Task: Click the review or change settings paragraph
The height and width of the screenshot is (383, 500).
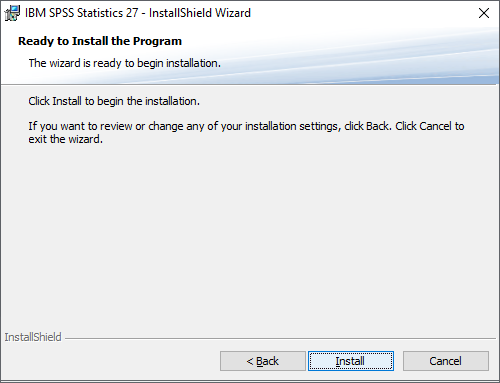Action: click(x=246, y=133)
